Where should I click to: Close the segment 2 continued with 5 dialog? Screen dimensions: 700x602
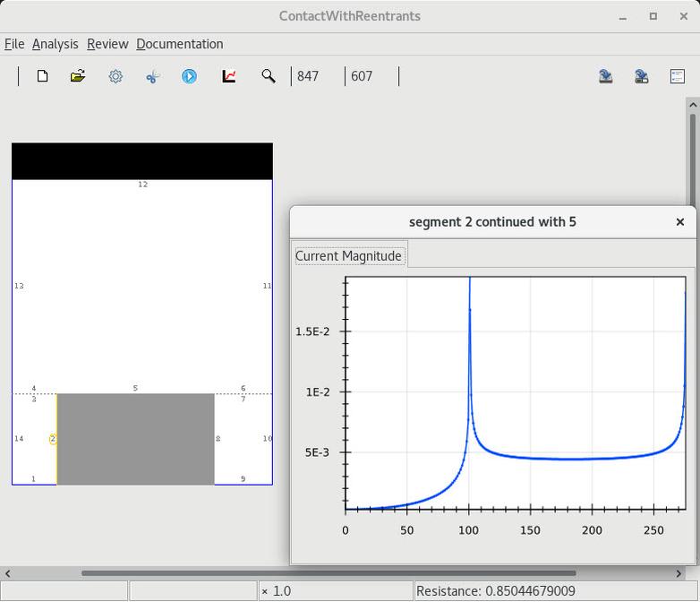[x=679, y=222]
